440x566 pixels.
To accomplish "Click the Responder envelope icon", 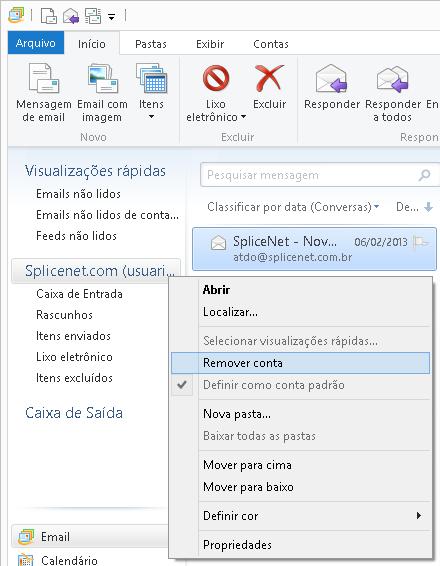I will 331,78.
